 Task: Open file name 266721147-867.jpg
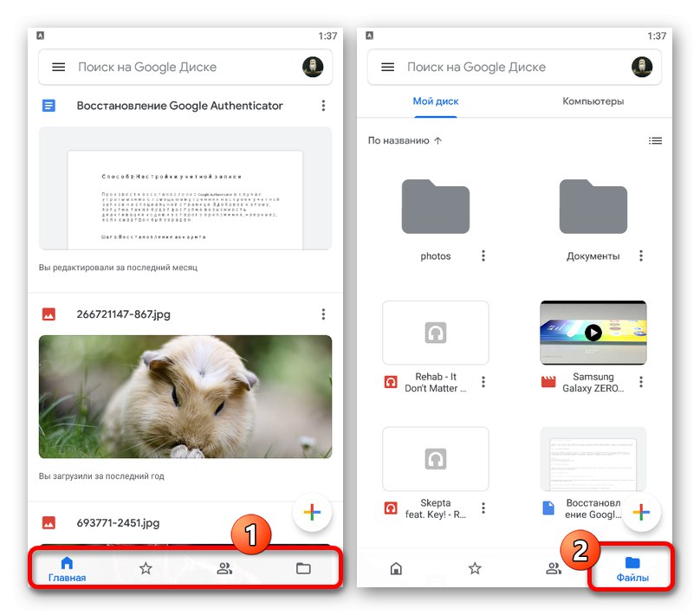click(x=123, y=314)
